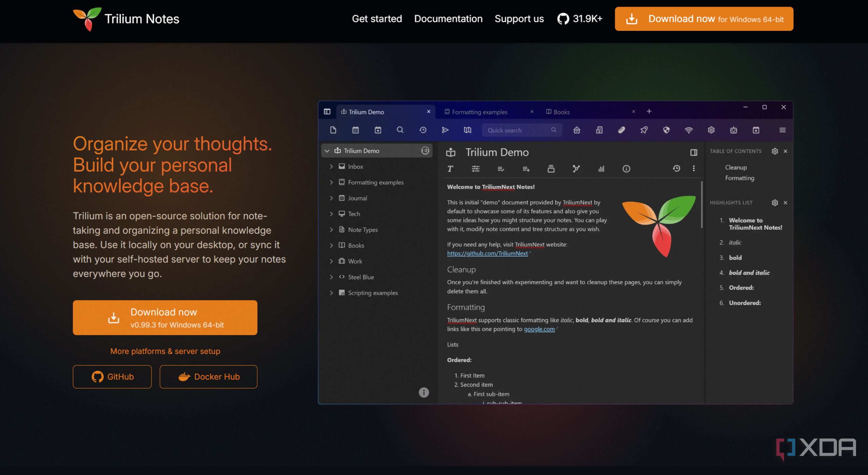This screenshot has height=475, width=868.
Task: Open settings gear in launcher toolbar
Action: pyautogui.click(x=711, y=130)
